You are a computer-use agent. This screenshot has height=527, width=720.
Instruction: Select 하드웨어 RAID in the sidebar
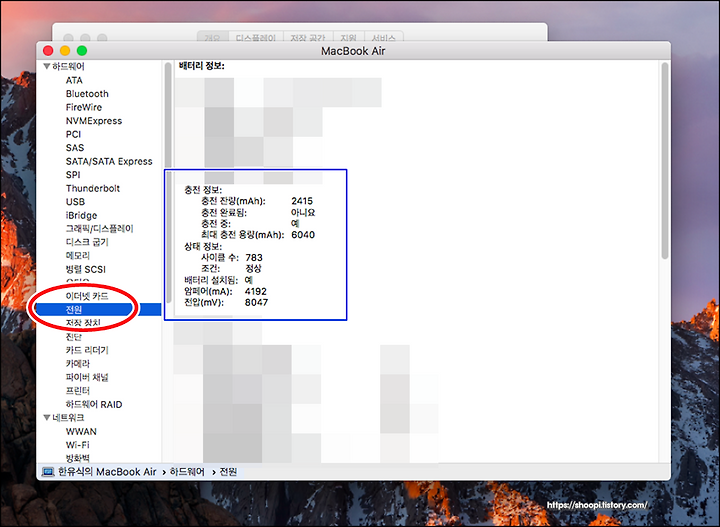click(94, 404)
